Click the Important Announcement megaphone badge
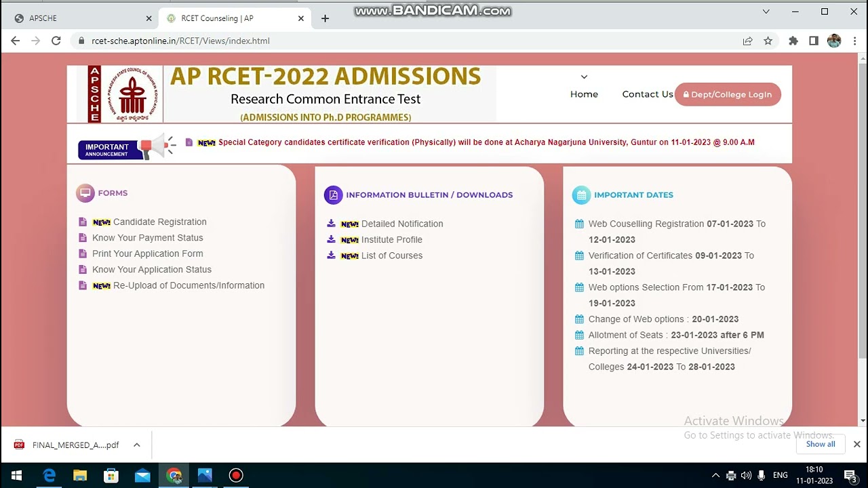Image resolution: width=868 pixels, height=488 pixels. point(127,147)
